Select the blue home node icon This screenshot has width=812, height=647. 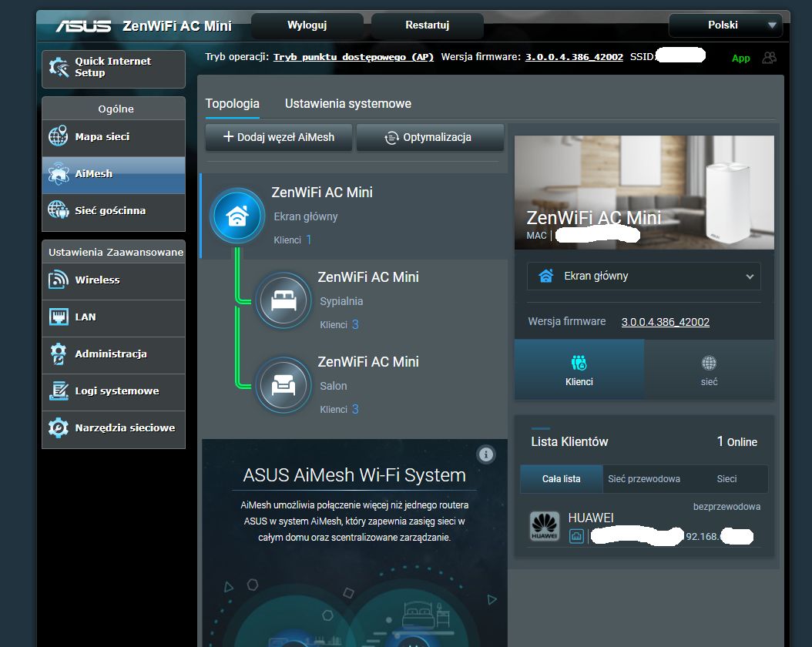[237, 216]
